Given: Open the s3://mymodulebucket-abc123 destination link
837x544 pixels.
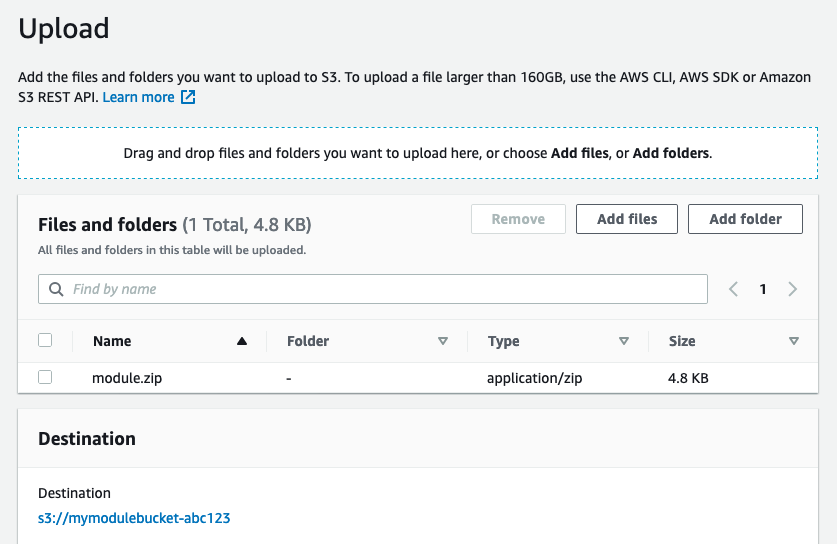Looking at the screenshot, I should (x=135, y=518).
